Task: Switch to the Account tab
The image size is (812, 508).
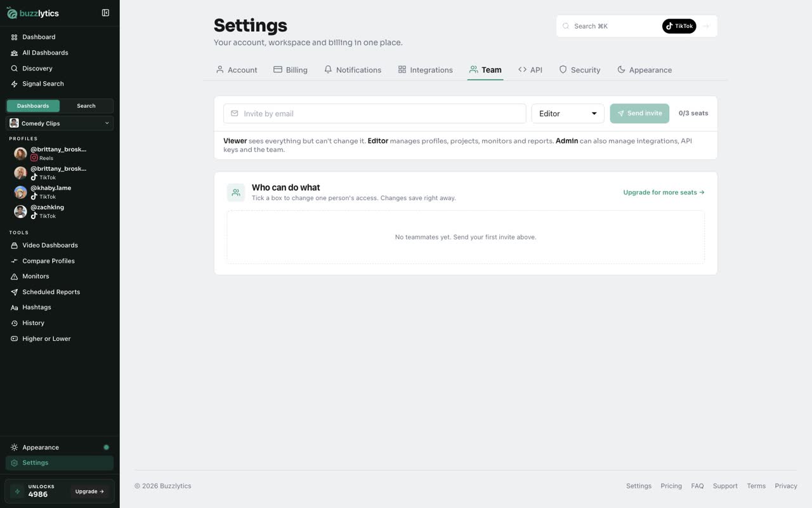Action: (x=237, y=70)
